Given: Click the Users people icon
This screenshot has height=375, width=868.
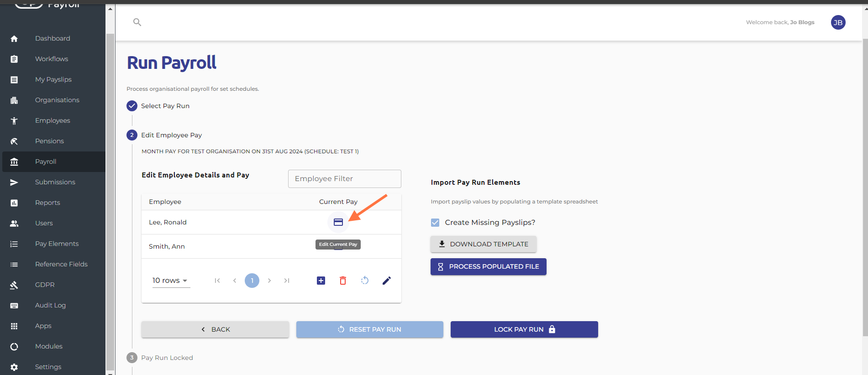Looking at the screenshot, I should 14,224.
